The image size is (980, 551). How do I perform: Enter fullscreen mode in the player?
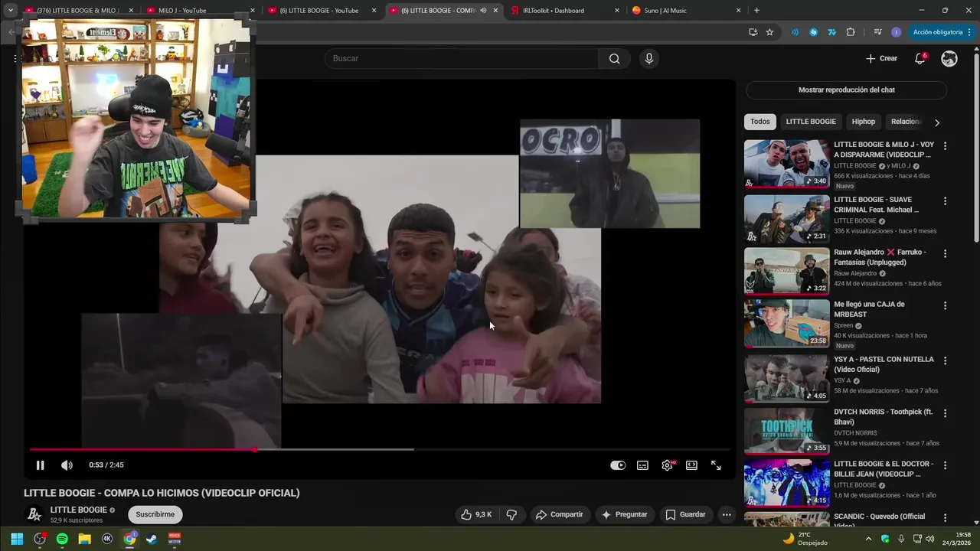click(716, 465)
